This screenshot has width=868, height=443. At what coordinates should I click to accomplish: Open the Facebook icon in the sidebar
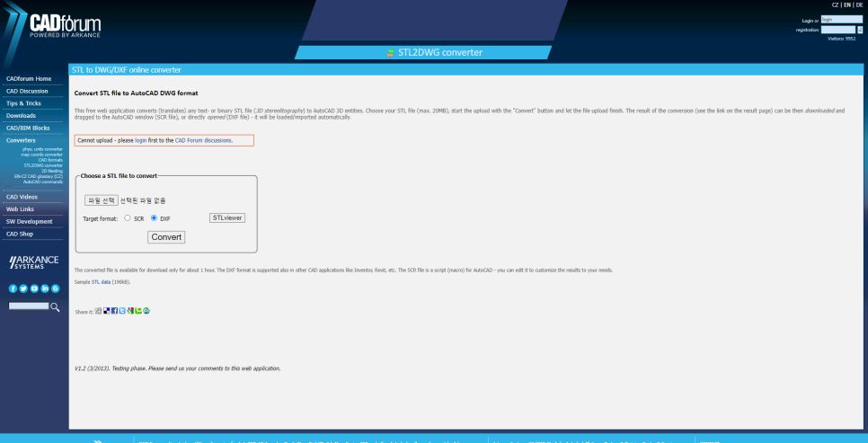click(x=13, y=288)
